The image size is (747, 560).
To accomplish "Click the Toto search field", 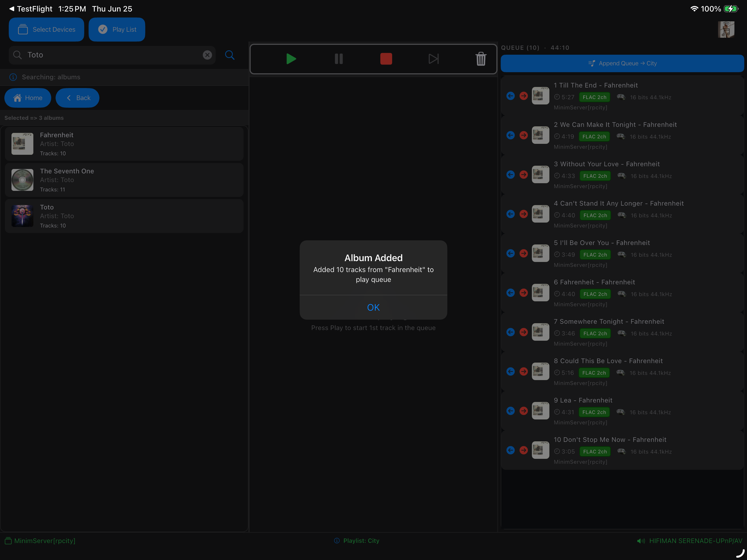I will click(x=112, y=55).
